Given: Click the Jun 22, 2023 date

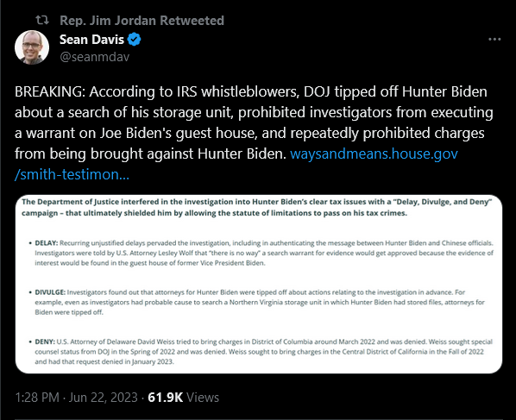Looking at the screenshot, I should point(104,398).
